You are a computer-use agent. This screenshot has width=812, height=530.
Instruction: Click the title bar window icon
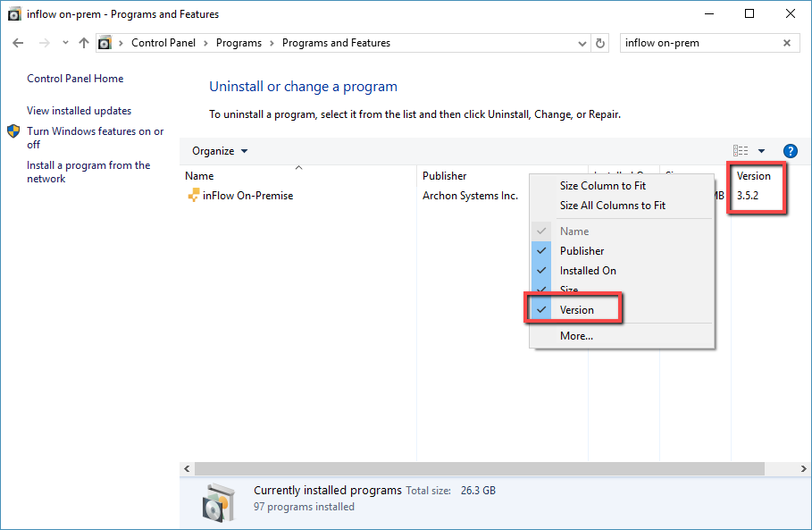[x=14, y=14]
